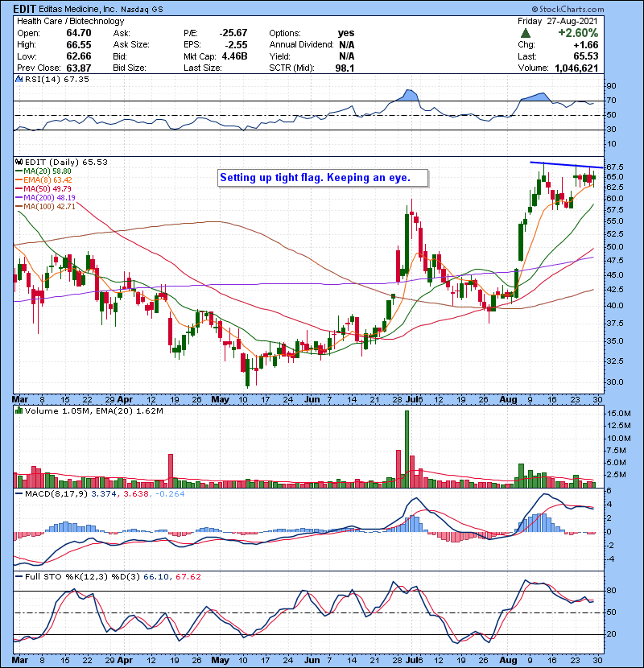644x668 pixels.
Task: Select the Health Care / Biotechnology sector text
Action: tap(70, 21)
